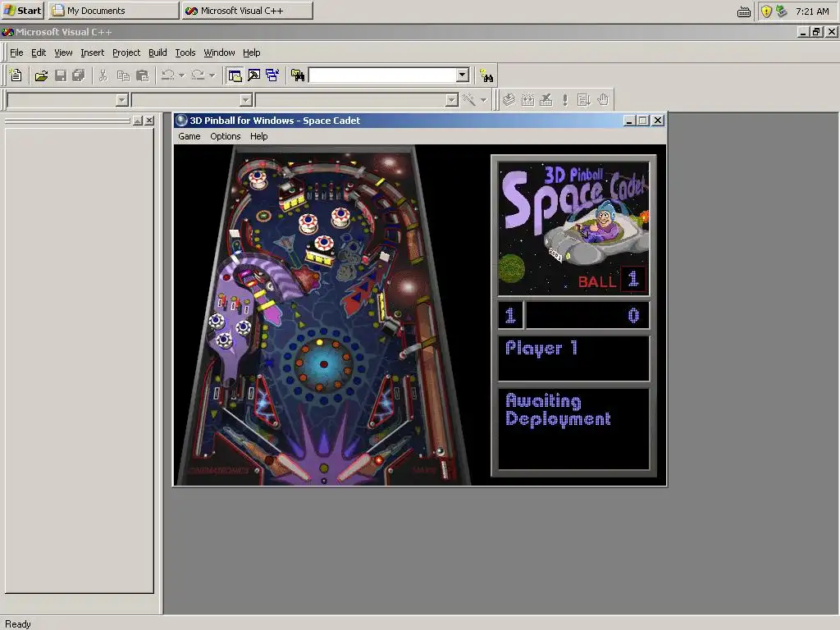Image resolution: width=840 pixels, height=630 pixels.
Task: Click the Copy icon in toolbar
Action: [x=123, y=75]
